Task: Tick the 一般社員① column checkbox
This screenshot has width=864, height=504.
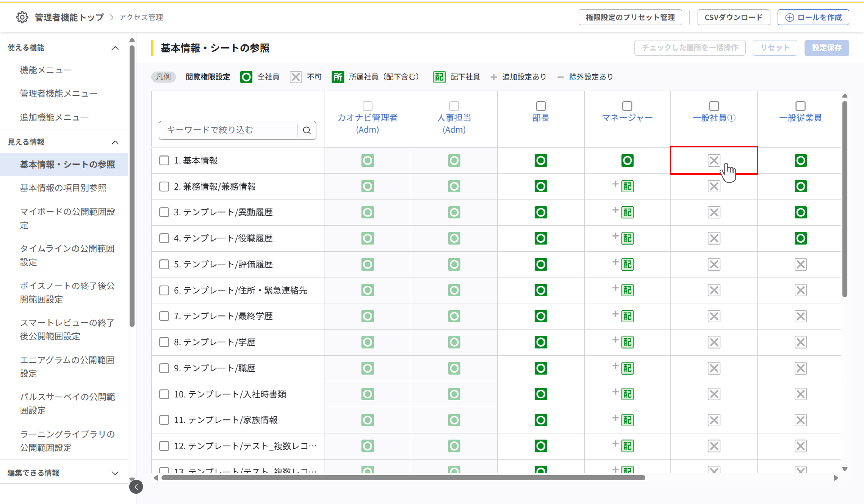Action: pyautogui.click(x=714, y=106)
